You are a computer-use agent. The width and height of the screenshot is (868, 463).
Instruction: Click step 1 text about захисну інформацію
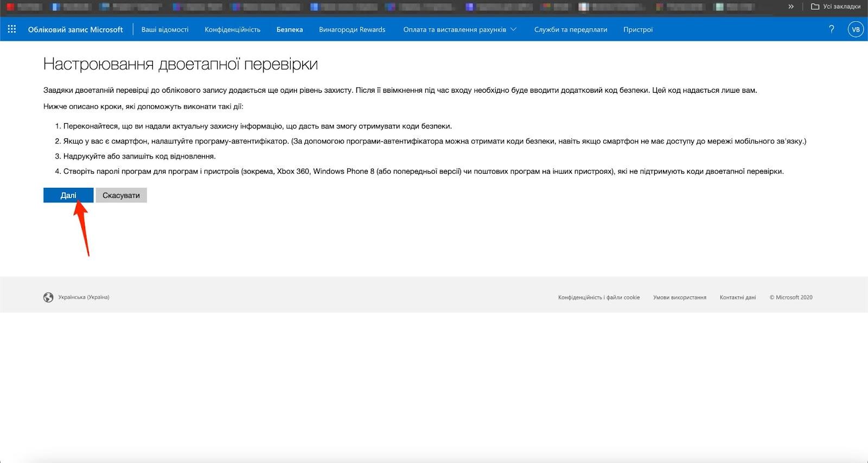(258, 126)
